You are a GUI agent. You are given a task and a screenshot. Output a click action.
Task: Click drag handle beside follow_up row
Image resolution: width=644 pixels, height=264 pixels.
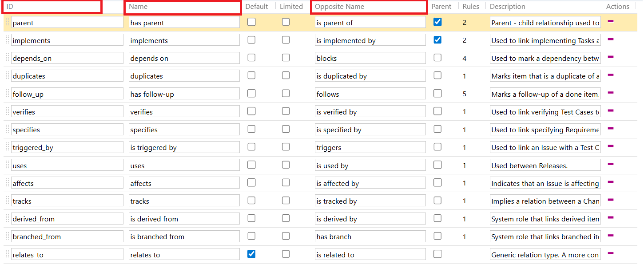8,94
